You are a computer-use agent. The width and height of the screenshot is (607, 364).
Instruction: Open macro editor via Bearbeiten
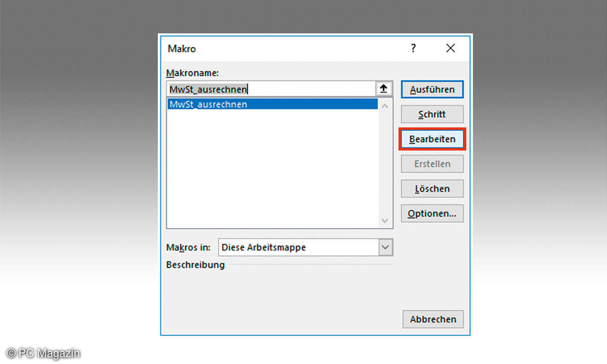[432, 139]
